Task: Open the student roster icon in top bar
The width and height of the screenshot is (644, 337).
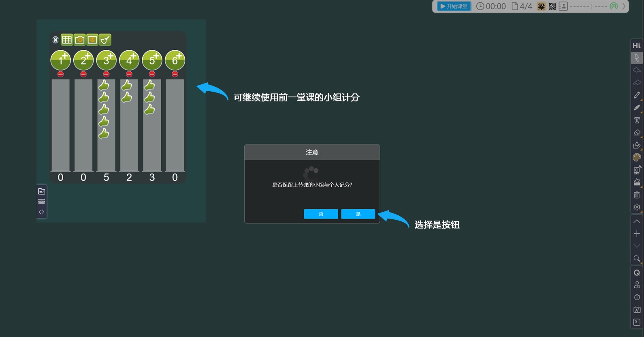Action: click(563, 6)
